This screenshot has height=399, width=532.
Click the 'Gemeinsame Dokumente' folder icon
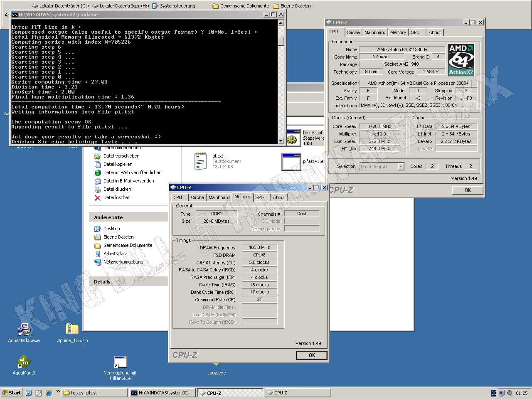point(97,245)
